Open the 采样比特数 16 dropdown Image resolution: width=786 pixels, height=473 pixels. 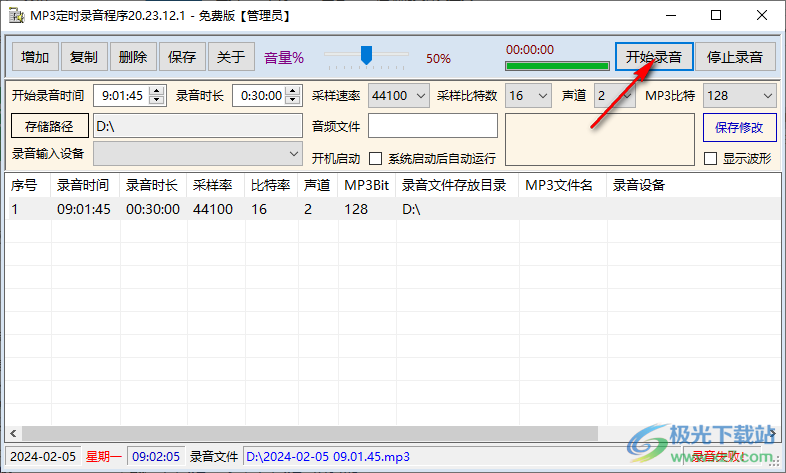click(528, 96)
